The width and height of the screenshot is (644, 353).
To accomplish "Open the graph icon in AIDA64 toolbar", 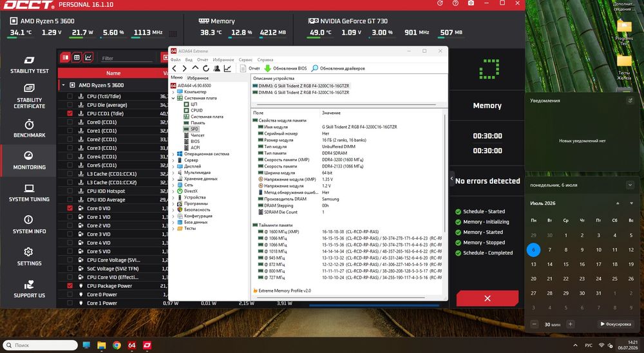I will pos(227,68).
